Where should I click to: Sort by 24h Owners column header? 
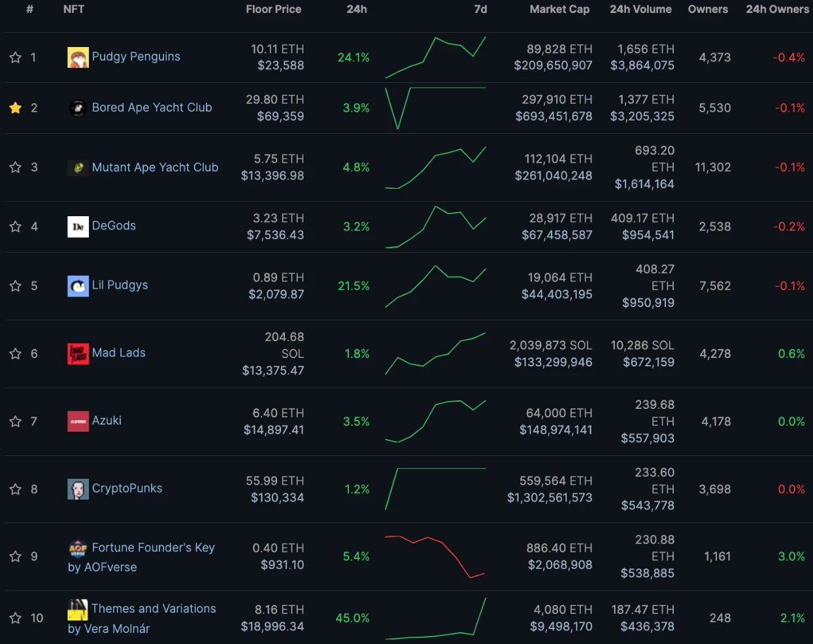[x=778, y=9]
